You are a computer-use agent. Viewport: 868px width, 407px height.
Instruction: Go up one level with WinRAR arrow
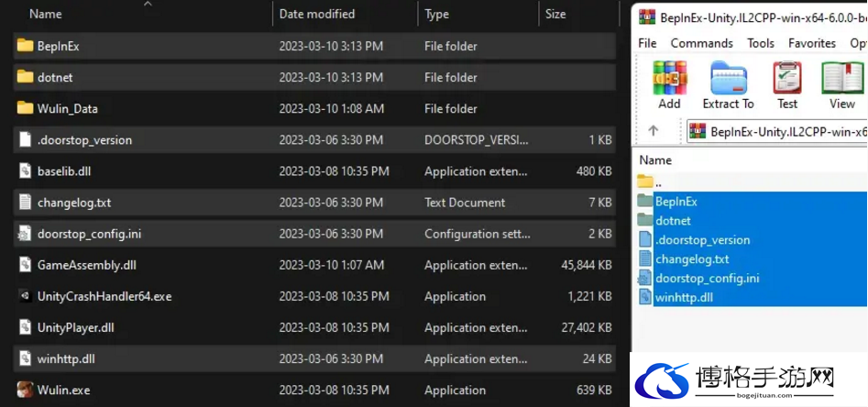(654, 131)
